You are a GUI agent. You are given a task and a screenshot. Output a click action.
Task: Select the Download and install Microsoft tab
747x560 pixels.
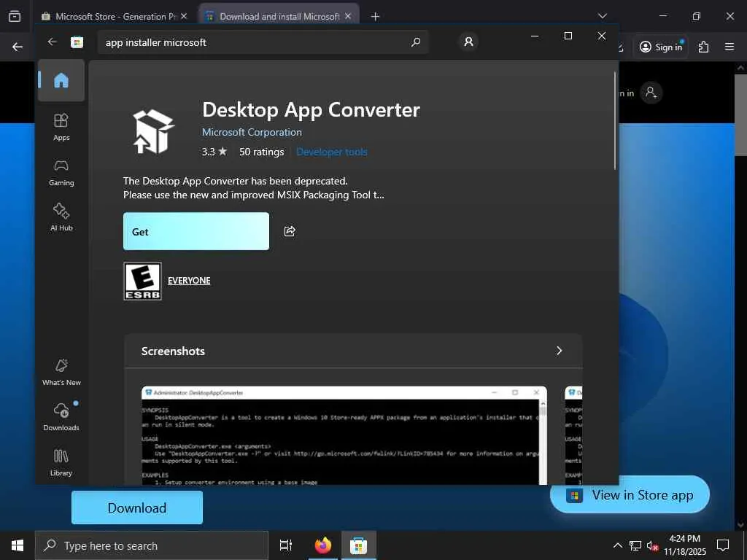279,17
